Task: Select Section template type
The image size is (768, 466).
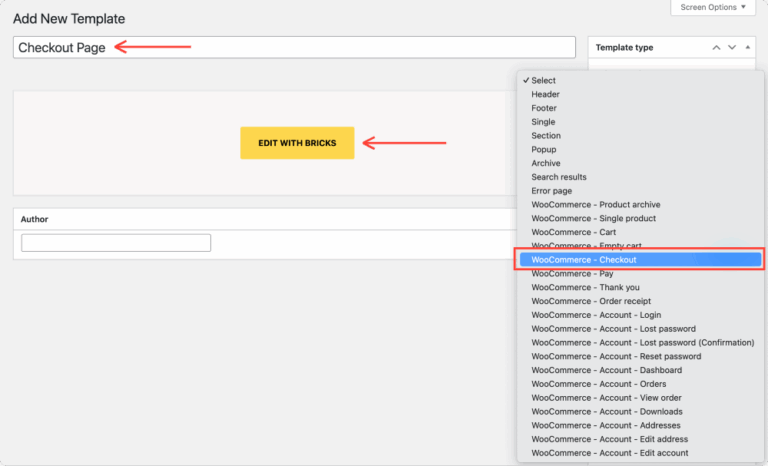Action: pos(641,136)
